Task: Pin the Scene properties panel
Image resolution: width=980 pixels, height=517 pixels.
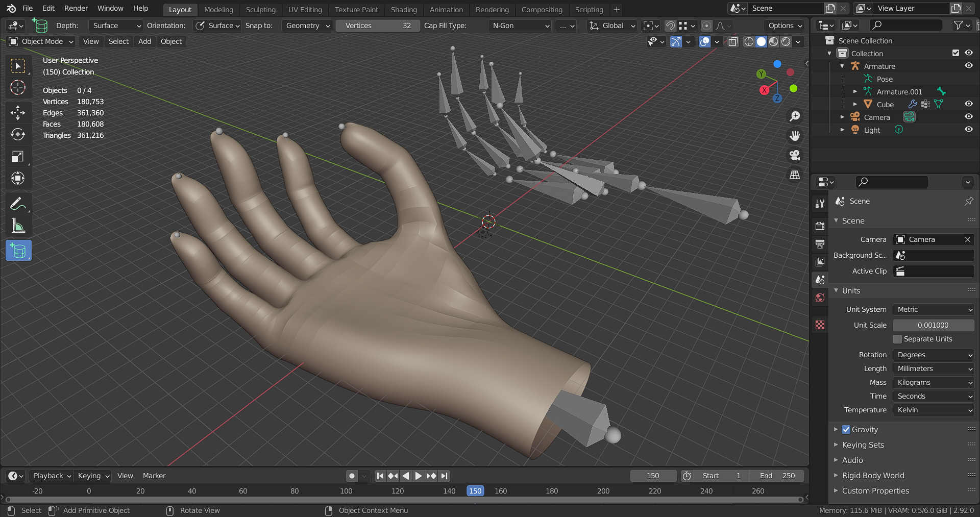Action: [x=968, y=201]
